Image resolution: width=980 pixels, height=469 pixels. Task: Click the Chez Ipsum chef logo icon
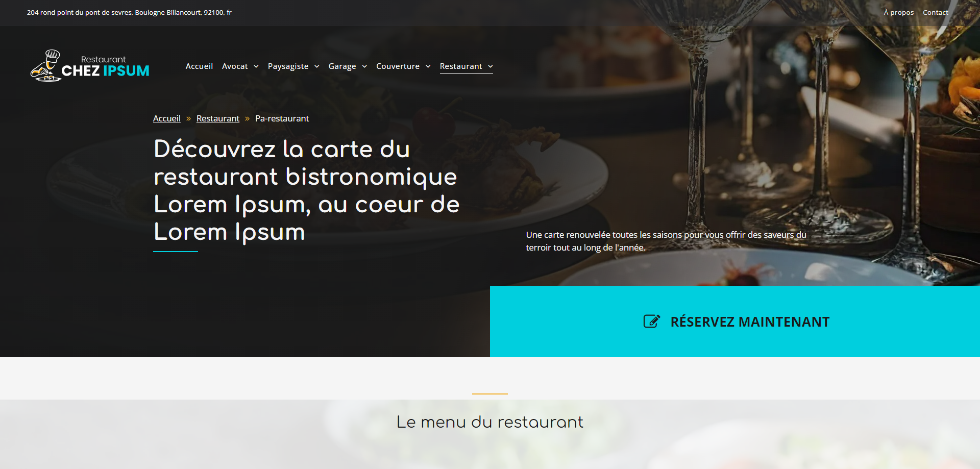point(46,66)
